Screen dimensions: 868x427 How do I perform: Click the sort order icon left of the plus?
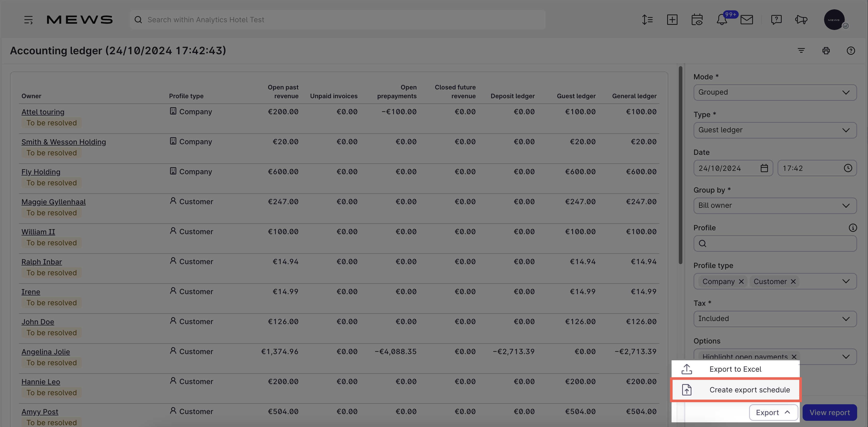coord(647,20)
